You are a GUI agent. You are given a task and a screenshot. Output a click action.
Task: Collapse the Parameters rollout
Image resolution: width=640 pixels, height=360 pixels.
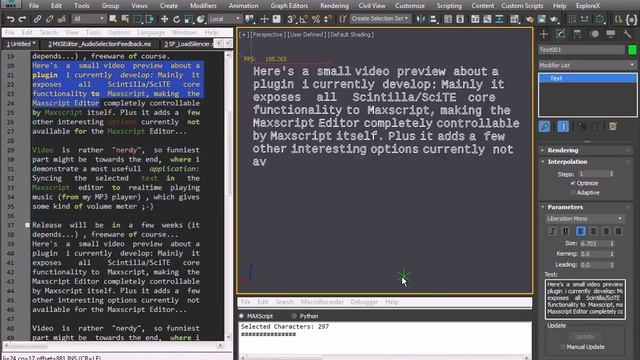point(586,207)
